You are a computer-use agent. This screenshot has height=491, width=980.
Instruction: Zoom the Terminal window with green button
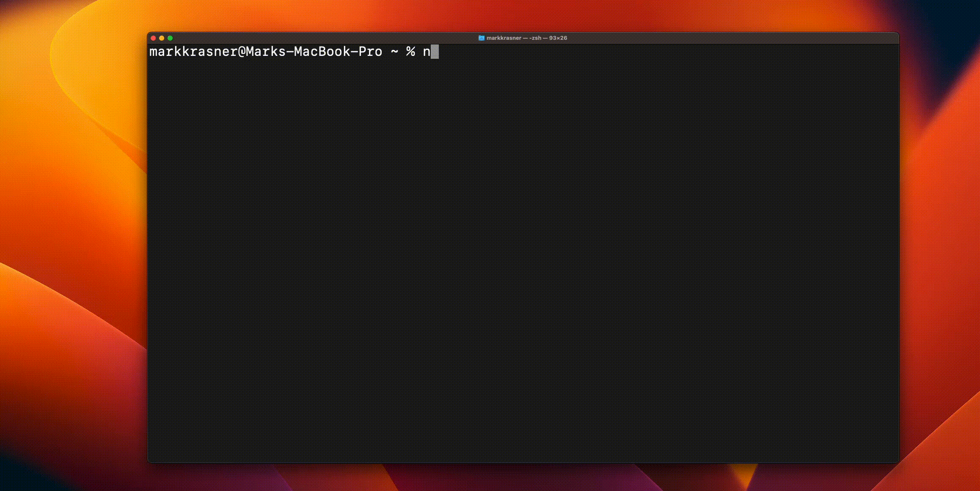point(170,38)
